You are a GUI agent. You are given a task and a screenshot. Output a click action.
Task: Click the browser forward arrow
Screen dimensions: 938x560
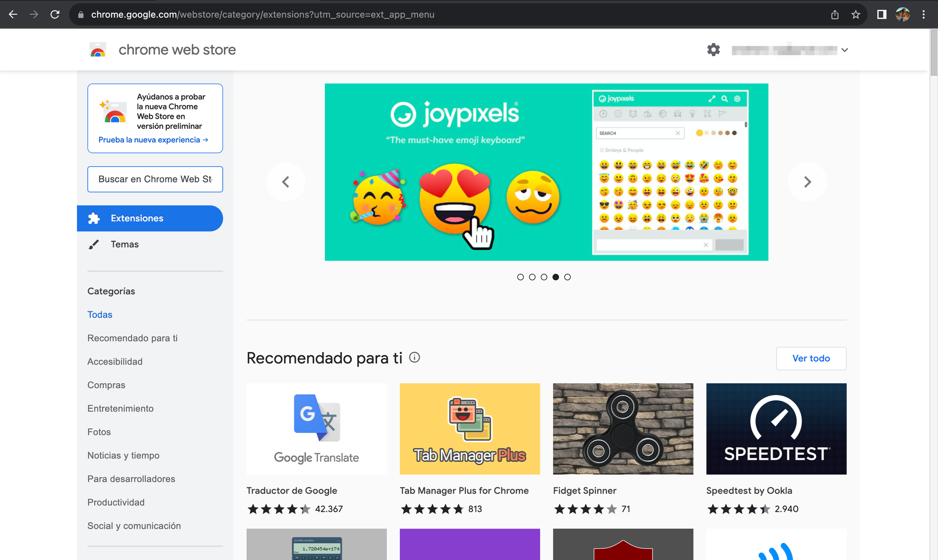click(x=34, y=15)
